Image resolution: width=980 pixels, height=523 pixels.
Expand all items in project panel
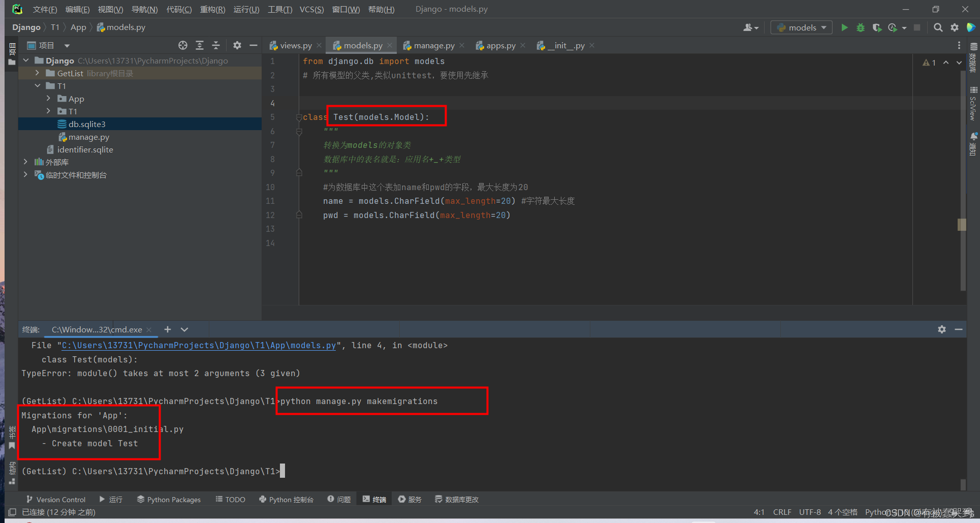[200, 45]
